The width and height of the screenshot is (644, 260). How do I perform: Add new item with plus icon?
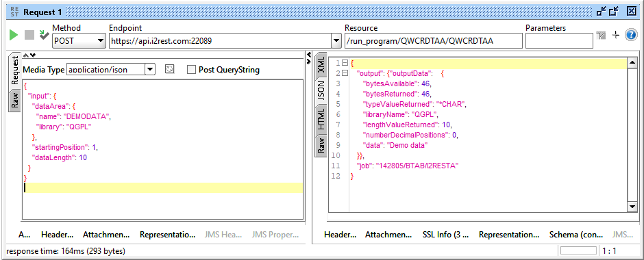pos(615,36)
